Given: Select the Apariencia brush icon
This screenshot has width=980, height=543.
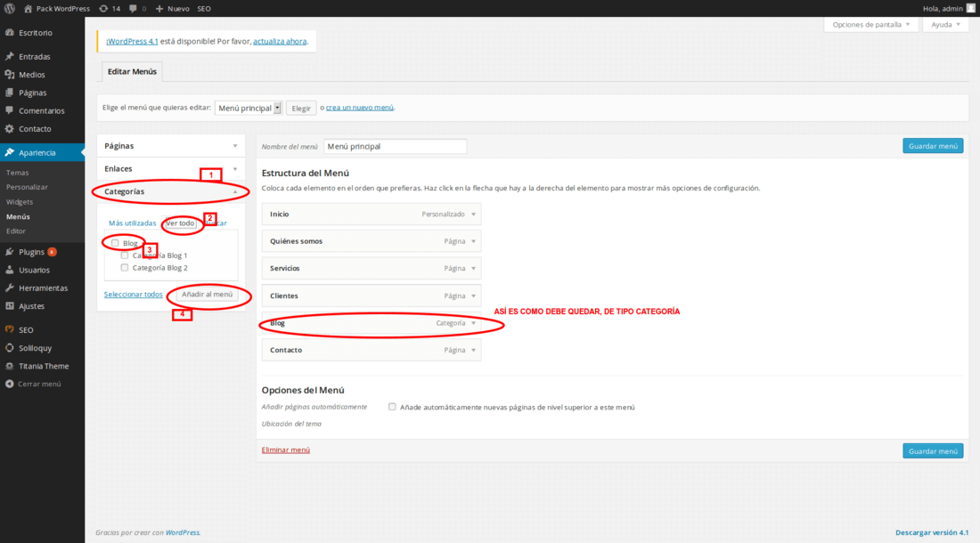Looking at the screenshot, I should coord(10,152).
